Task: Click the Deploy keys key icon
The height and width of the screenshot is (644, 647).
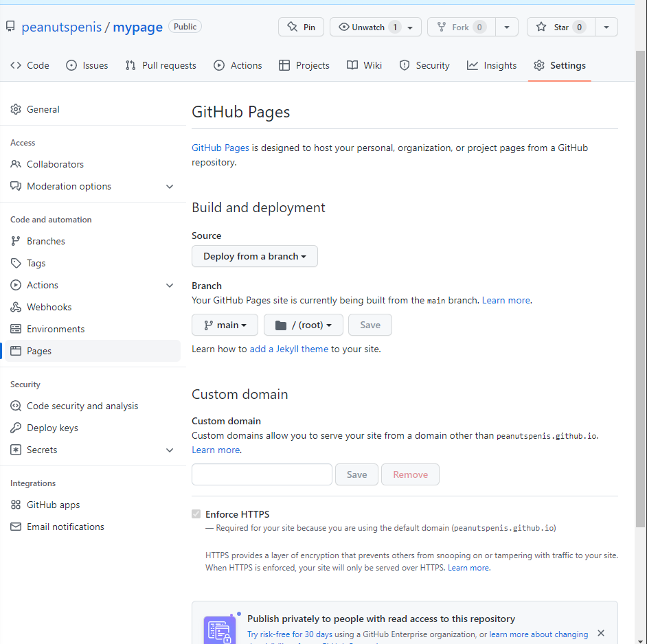Action: coord(16,428)
